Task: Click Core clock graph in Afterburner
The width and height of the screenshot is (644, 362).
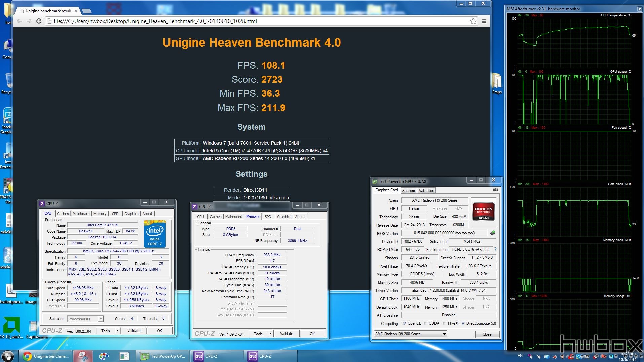Action: (574, 211)
